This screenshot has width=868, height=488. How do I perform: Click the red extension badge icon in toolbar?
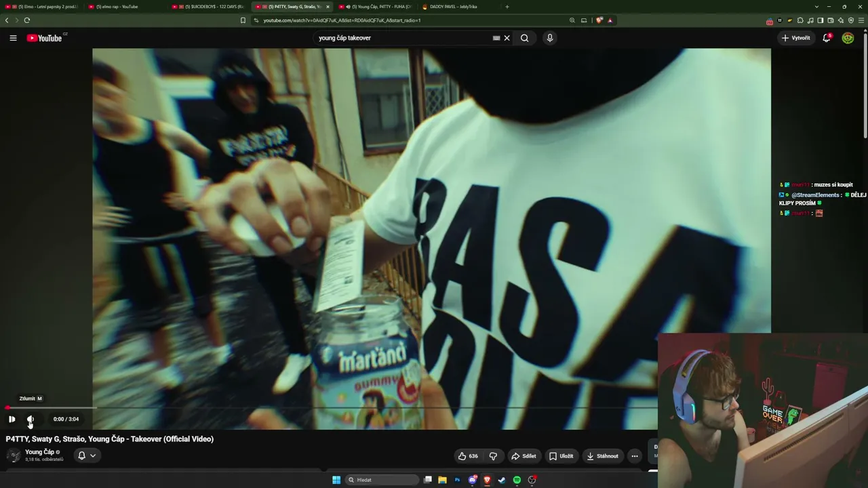point(770,21)
